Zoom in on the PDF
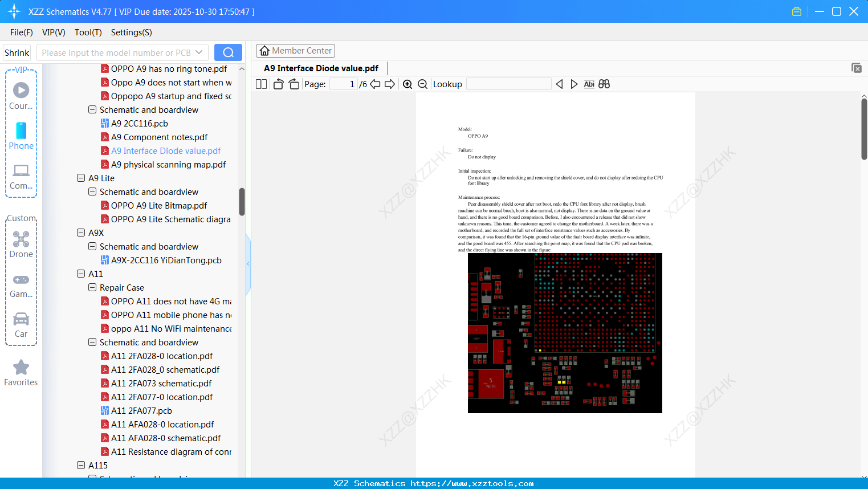 pyautogui.click(x=407, y=84)
